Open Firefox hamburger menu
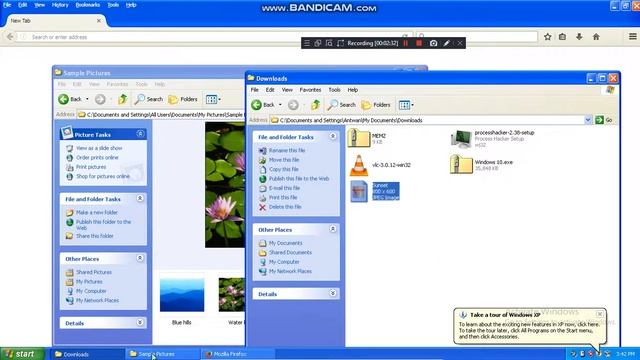Viewport: 640px width, 360px height. (633, 37)
